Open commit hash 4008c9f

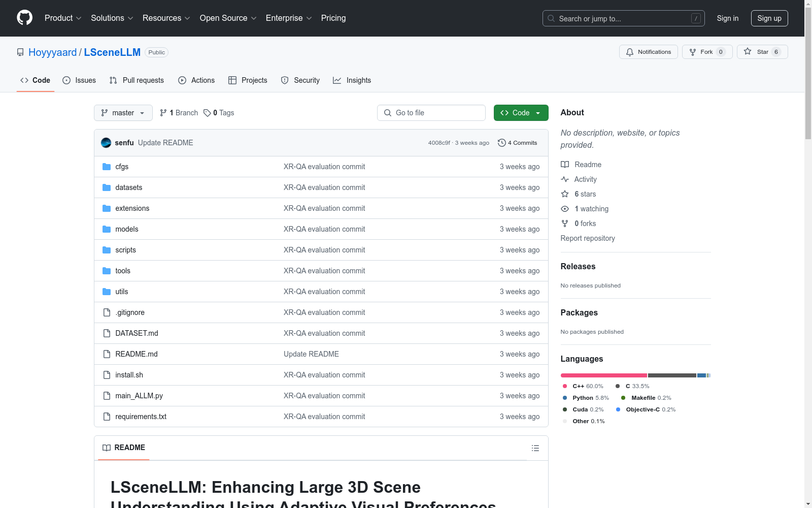click(439, 143)
